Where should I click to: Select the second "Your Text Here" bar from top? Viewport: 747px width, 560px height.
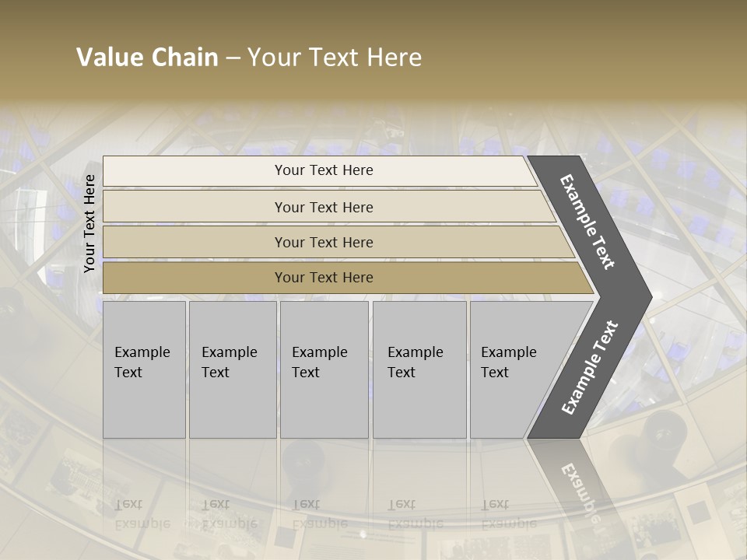click(x=323, y=207)
